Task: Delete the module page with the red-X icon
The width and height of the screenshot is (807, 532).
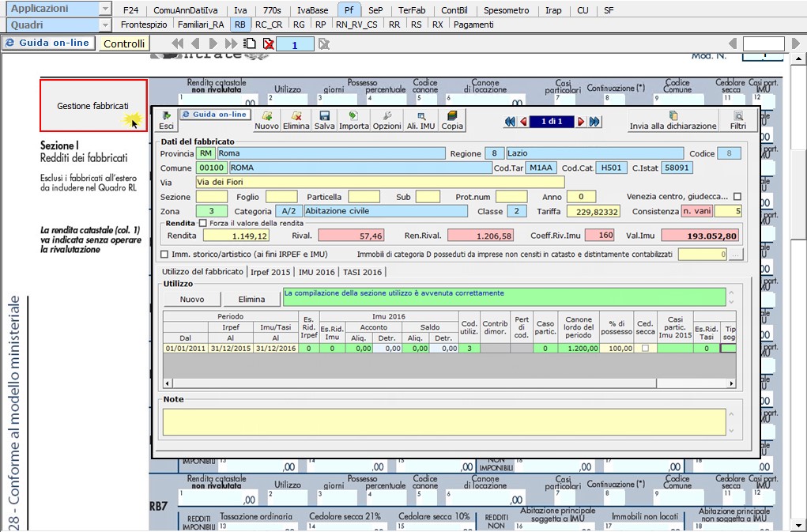Action: [x=268, y=43]
